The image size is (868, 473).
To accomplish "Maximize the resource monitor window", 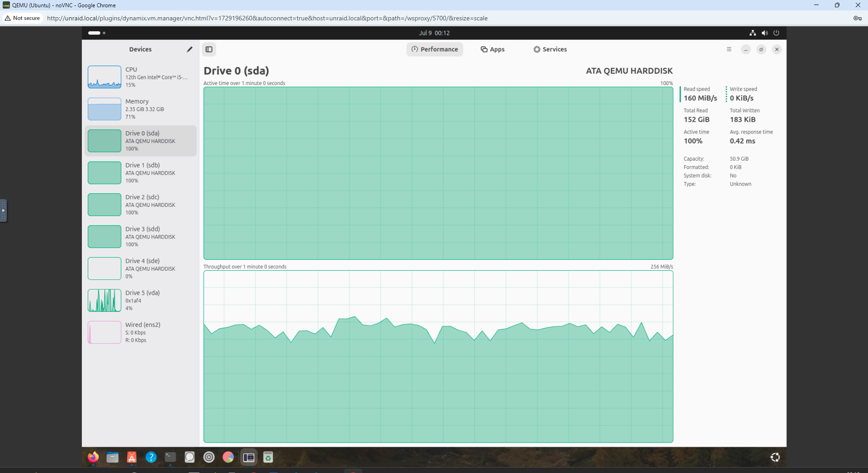I will [761, 49].
